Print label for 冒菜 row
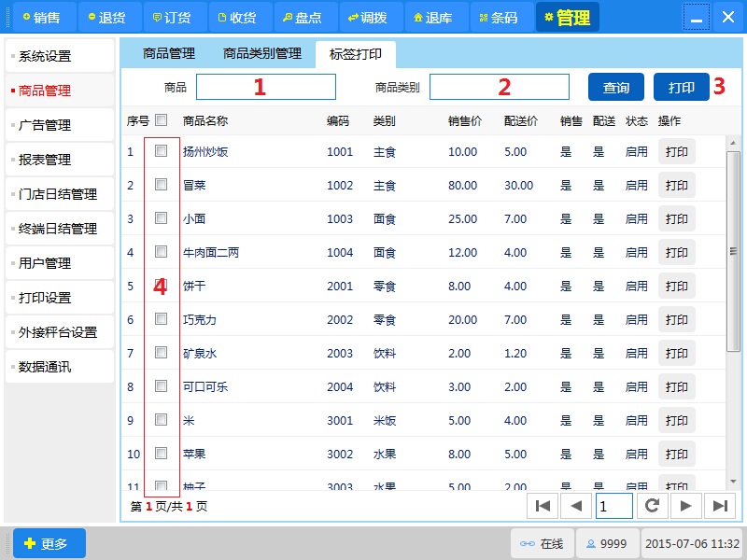This screenshot has width=747, height=560. (x=676, y=185)
